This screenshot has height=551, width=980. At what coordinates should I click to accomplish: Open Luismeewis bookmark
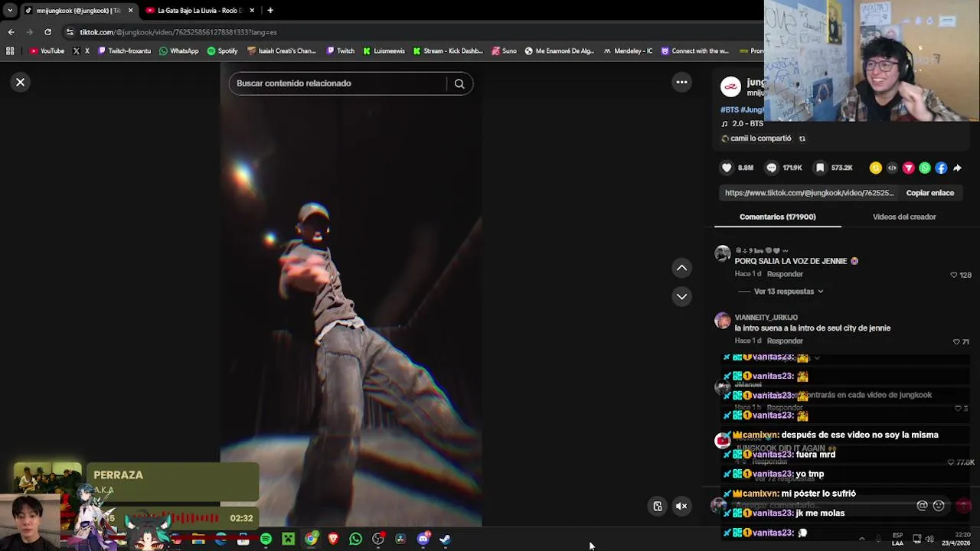pyautogui.click(x=384, y=51)
